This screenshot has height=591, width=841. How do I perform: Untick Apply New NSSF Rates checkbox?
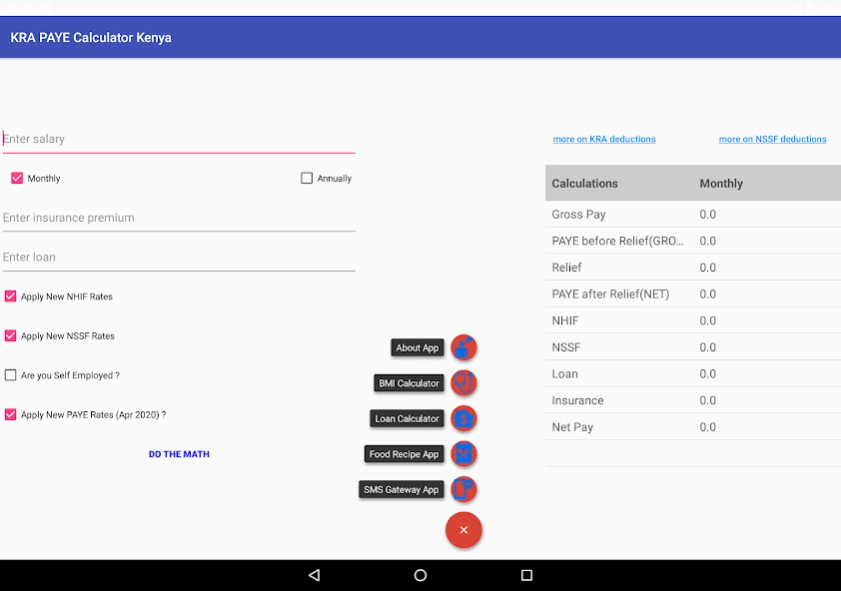click(x=11, y=336)
